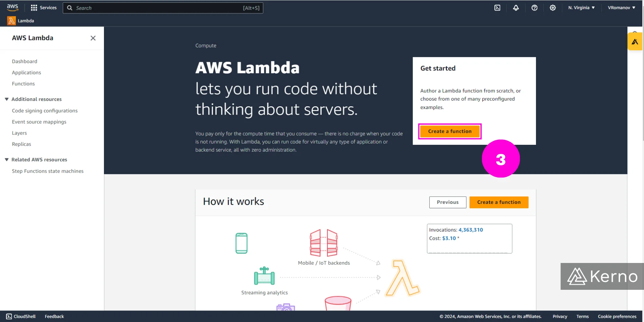
Task: Open Applications in the sidebar
Action: (26, 72)
